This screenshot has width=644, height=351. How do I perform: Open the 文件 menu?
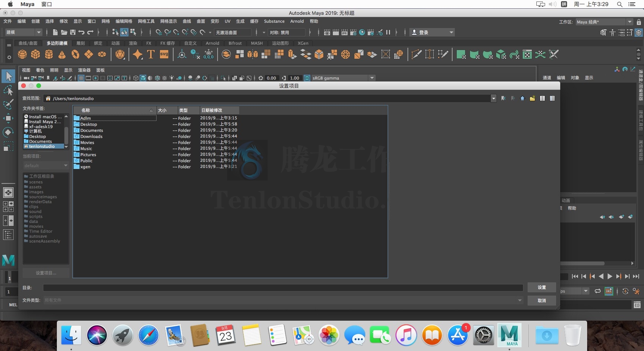(x=8, y=21)
